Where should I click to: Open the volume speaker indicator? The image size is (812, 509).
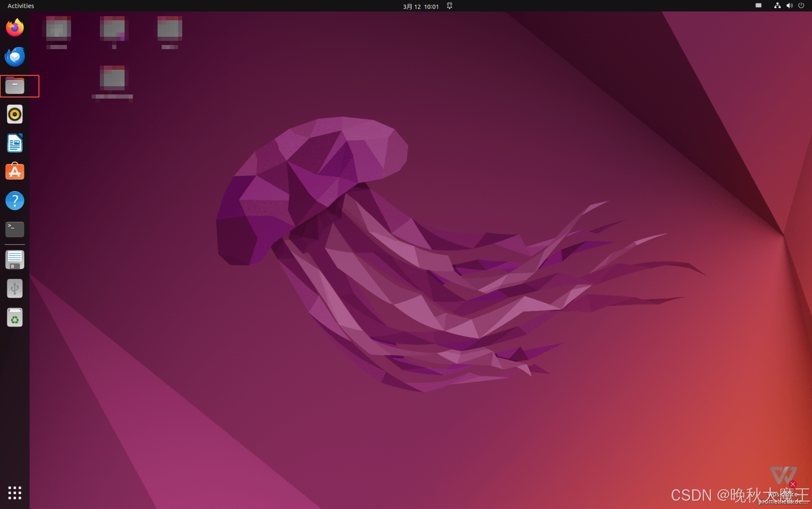click(x=789, y=5)
